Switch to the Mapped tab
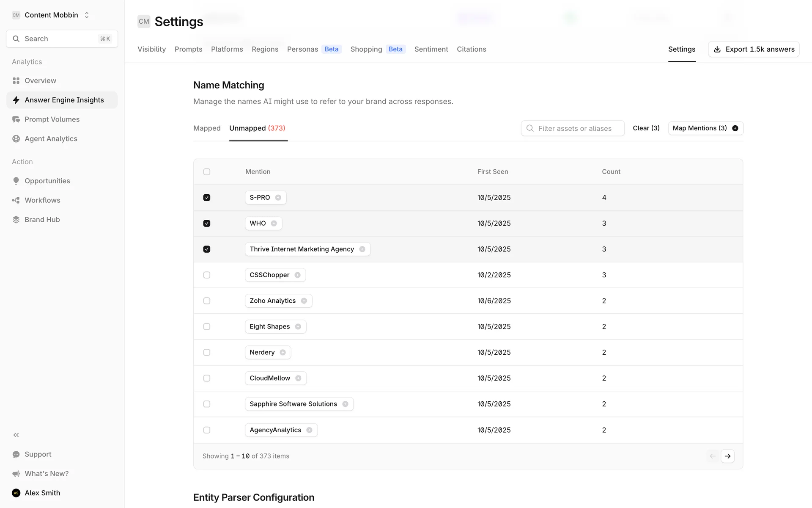Image resolution: width=812 pixels, height=508 pixels. pyautogui.click(x=207, y=128)
